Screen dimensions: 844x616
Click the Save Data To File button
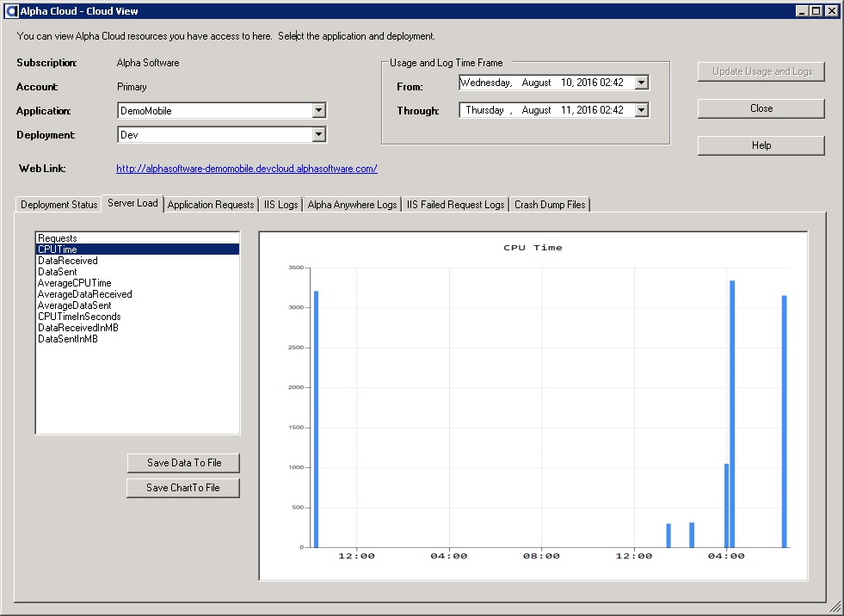[x=183, y=463]
